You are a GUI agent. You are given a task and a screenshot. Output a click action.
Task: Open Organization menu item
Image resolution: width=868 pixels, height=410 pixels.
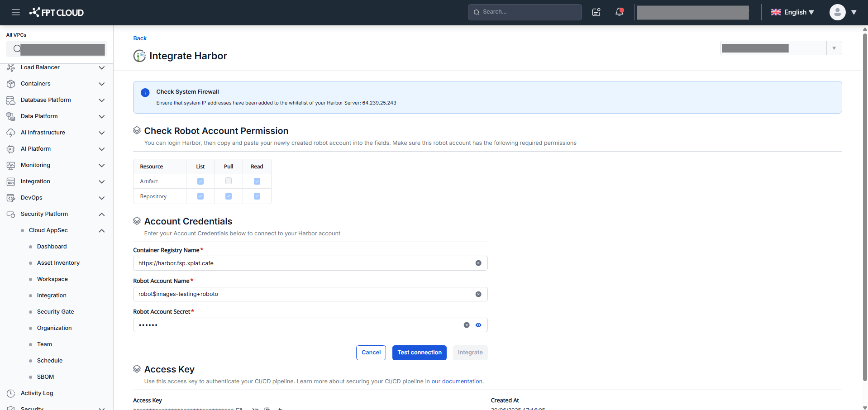pos(54,328)
